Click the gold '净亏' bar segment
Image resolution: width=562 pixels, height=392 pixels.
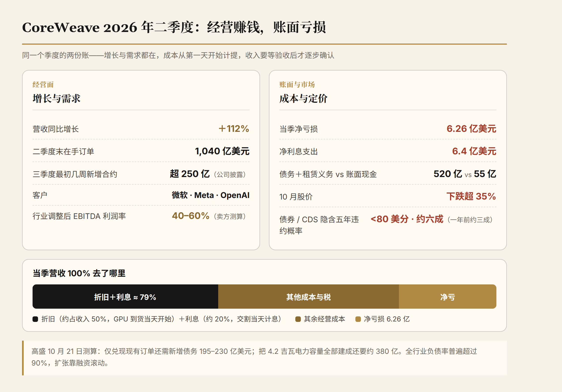447,297
